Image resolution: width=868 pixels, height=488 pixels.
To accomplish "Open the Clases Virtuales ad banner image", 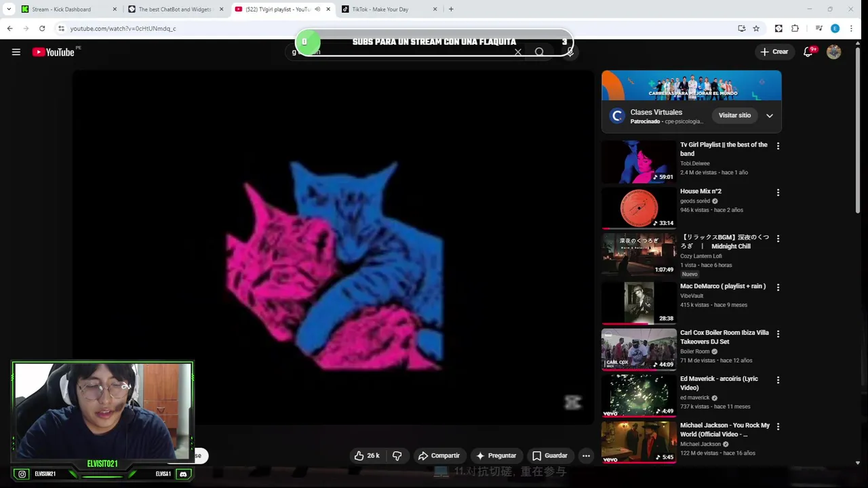I will [x=691, y=85].
